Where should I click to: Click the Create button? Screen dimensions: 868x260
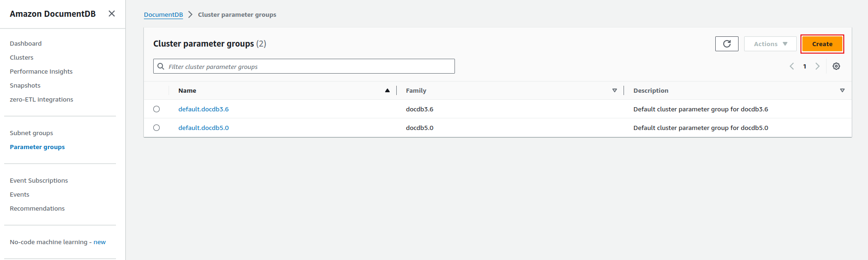(822, 44)
